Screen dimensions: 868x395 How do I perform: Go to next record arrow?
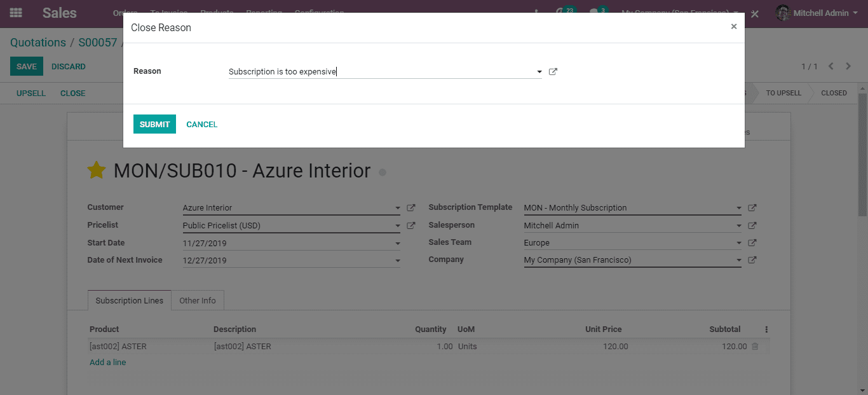848,66
